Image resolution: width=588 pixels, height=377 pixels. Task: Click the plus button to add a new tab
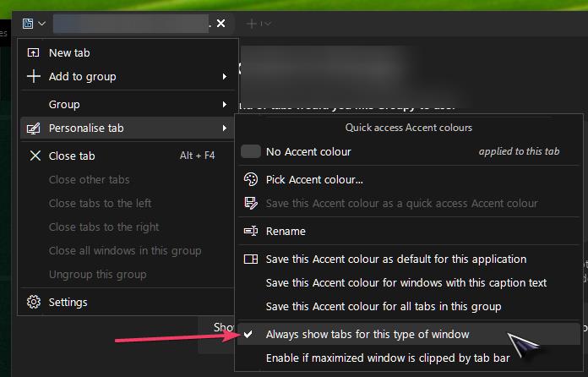pos(252,24)
